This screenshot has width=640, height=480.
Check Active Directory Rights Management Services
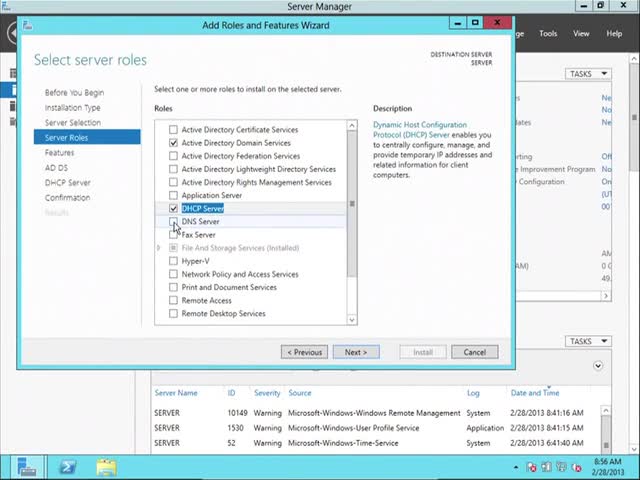coord(173,182)
